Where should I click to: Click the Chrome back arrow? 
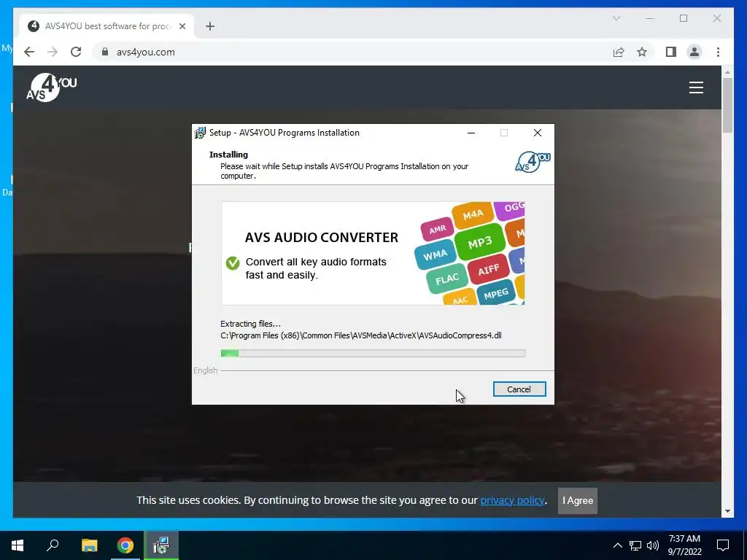(29, 52)
